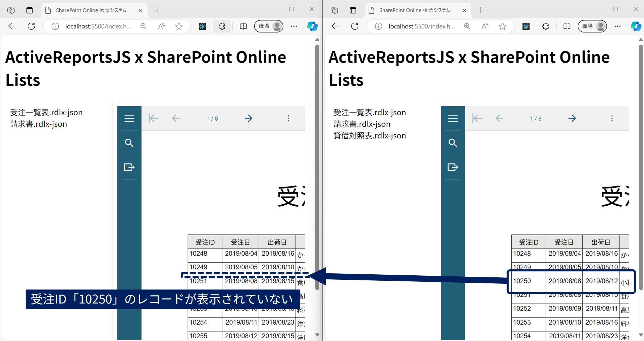Click export icon in left window viewer
644x341 pixels.
pyautogui.click(x=129, y=167)
